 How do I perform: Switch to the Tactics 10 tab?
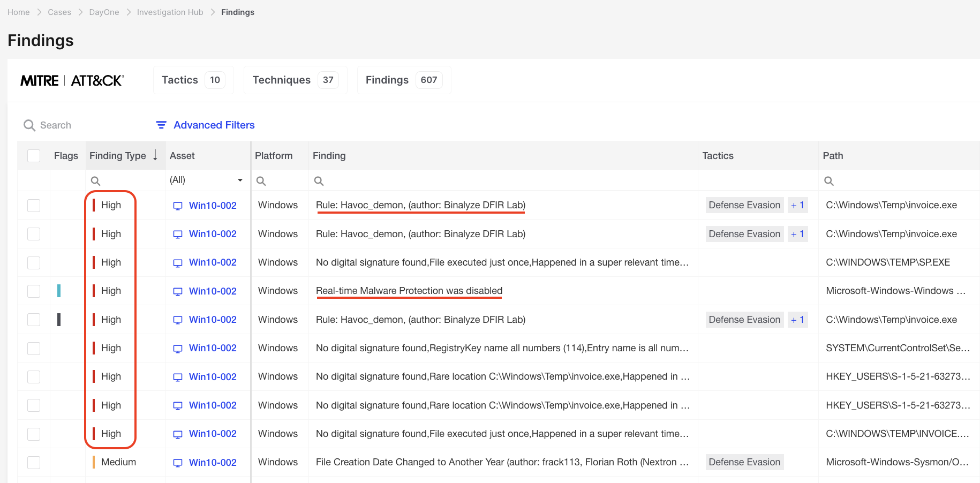[x=193, y=80]
